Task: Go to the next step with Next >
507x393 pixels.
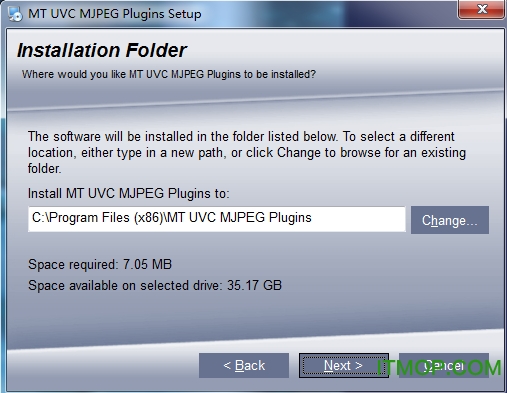Action: pyautogui.click(x=344, y=365)
